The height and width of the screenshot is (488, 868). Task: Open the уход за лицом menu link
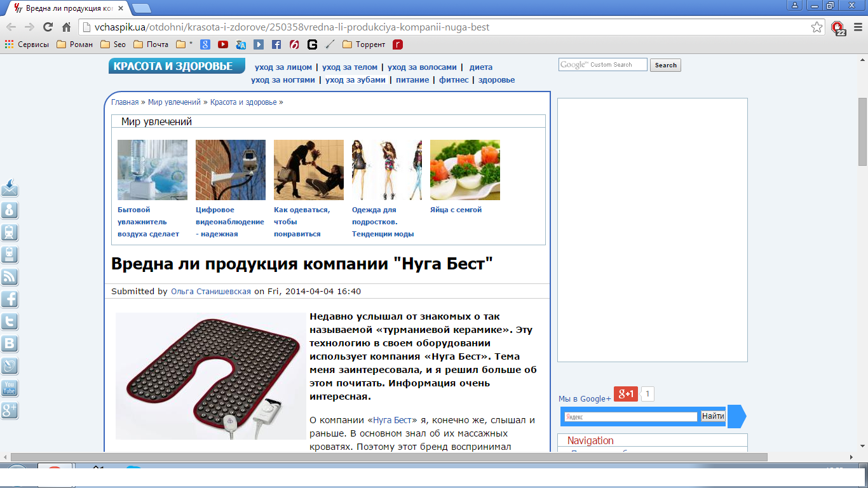283,67
